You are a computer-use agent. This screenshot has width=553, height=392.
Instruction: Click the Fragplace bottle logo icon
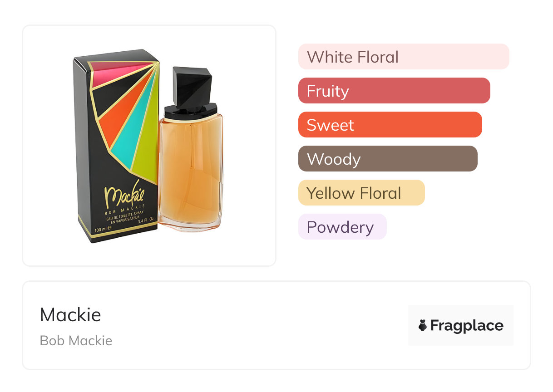click(423, 325)
